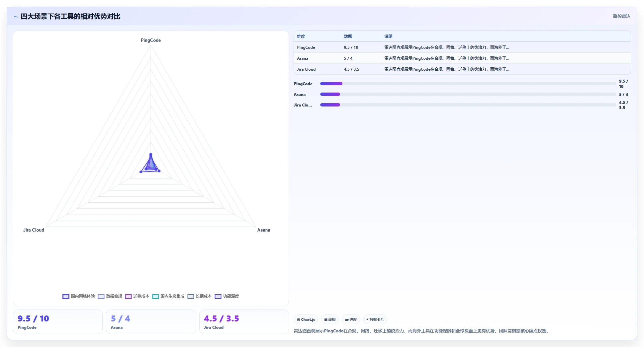This screenshot has height=347, width=644.
Task: Click the 说明 column header
Action: (x=388, y=36)
